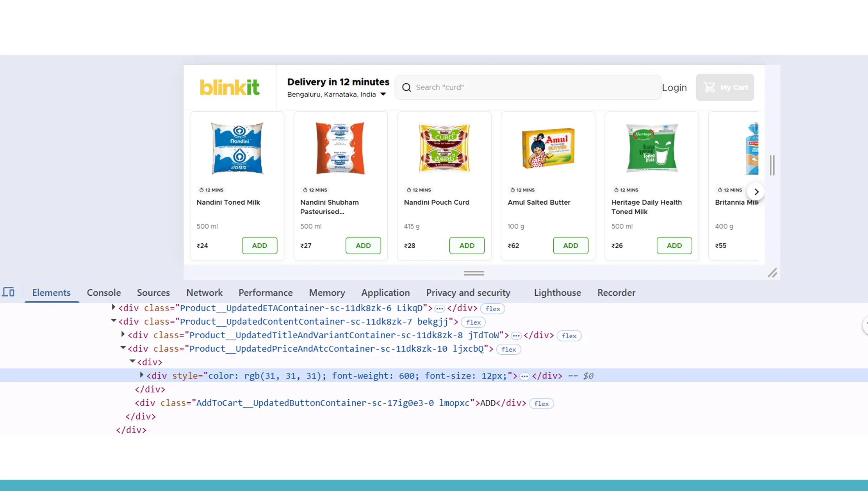Click the carousel next arrow

(756, 192)
